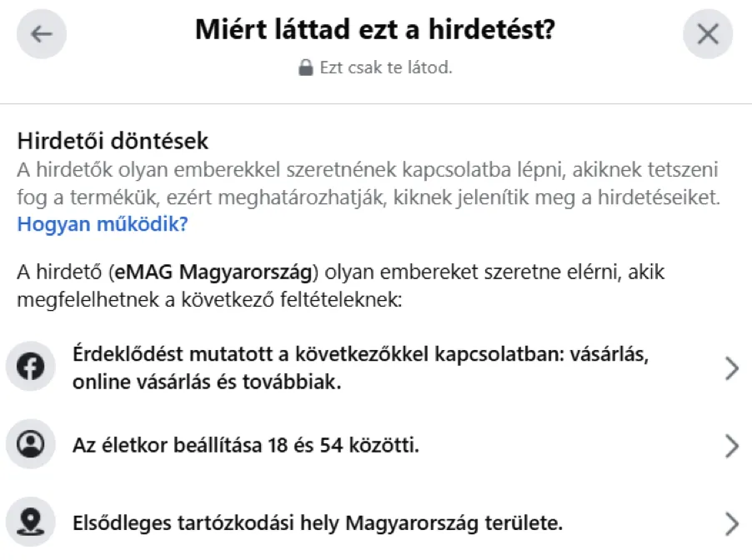Viewport: 752px width, 560px height.
Task: Expand the age setting row chevron
Action: pyautogui.click(x=731, y=447)
